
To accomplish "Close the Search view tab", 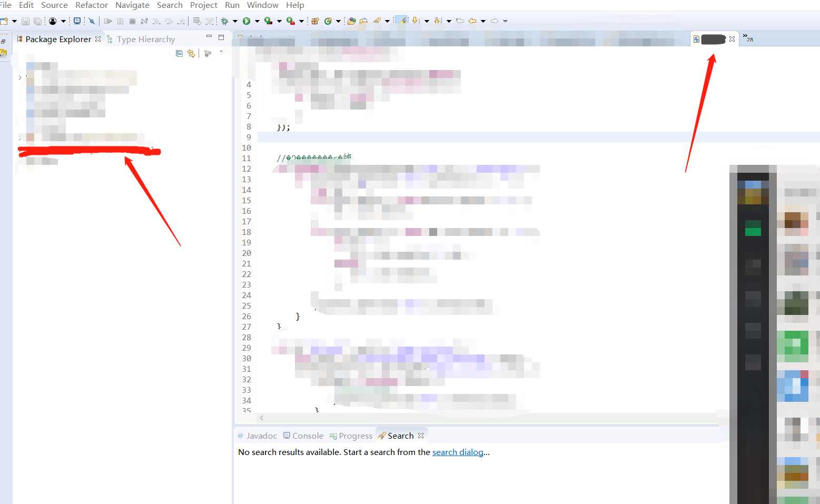I will tap(421, 436).
